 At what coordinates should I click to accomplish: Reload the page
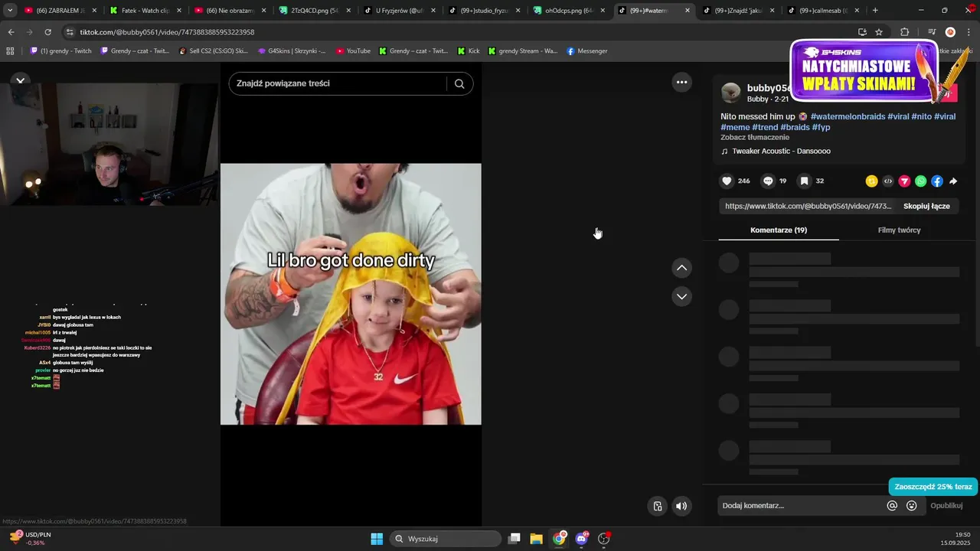pyautogui.click(x=47, y=32)
